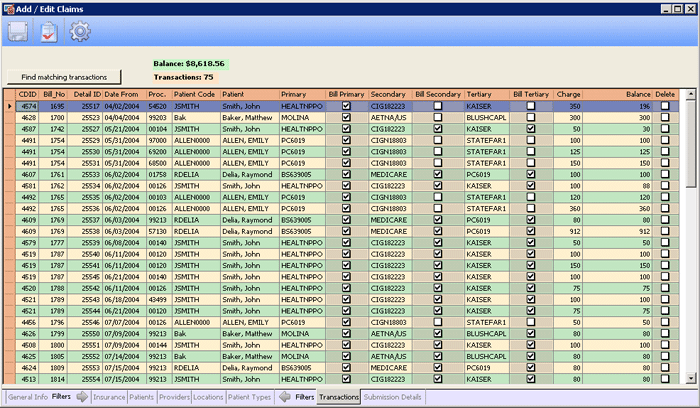Click the Save floppy disk icon

click(18, 32)
